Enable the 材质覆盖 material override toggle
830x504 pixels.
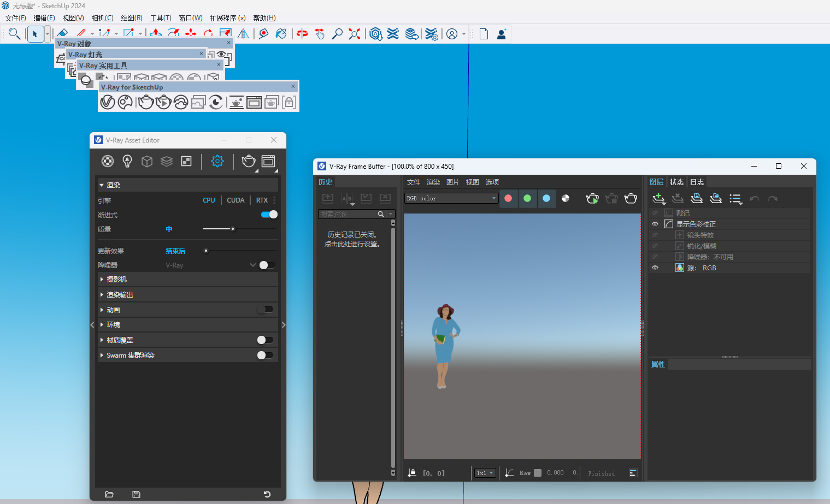point(265,340)
